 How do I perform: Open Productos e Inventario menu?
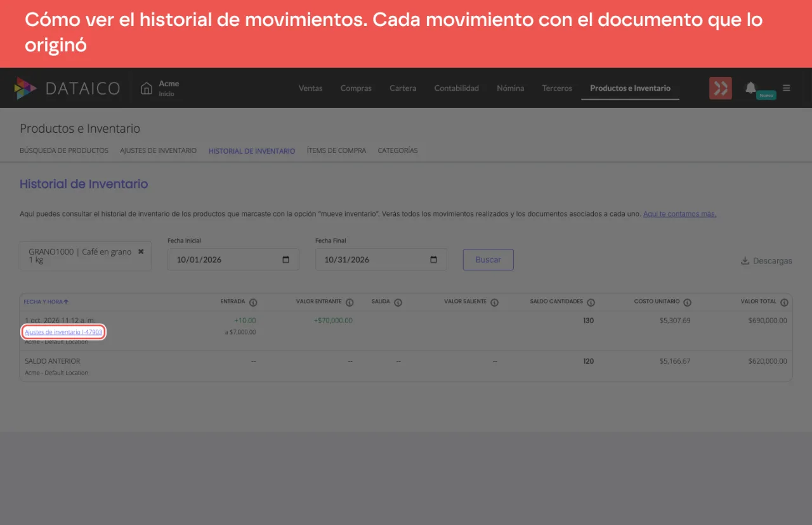click(x=630, y=88)
